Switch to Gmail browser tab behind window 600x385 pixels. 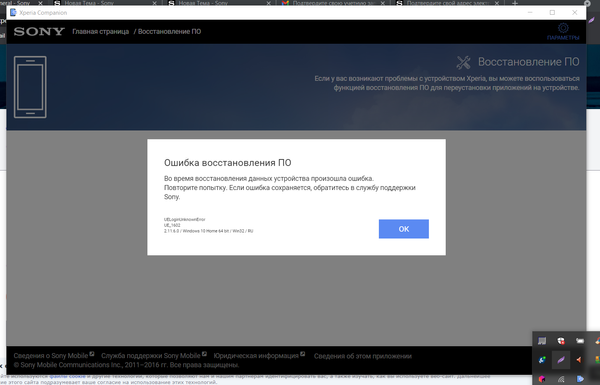coord(333,3)
